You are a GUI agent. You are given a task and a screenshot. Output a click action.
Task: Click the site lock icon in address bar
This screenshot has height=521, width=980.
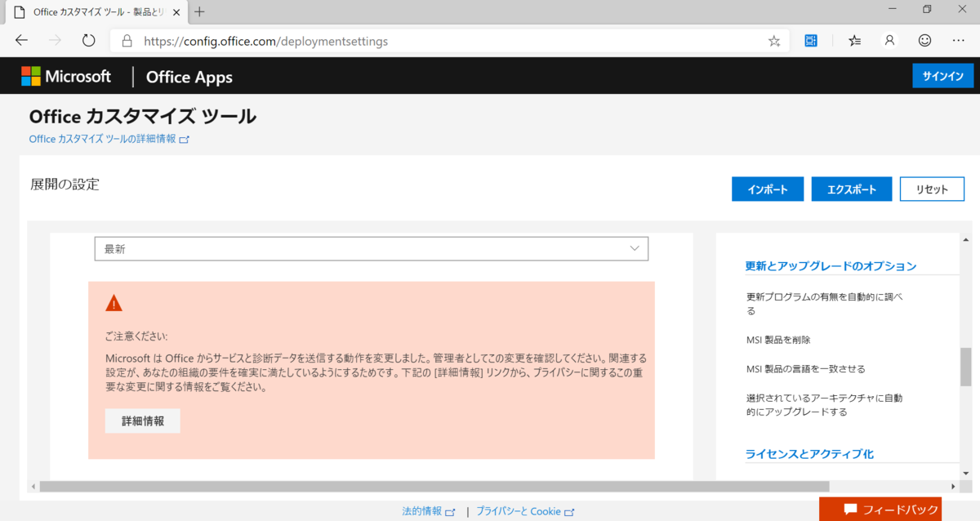[127, 41]
